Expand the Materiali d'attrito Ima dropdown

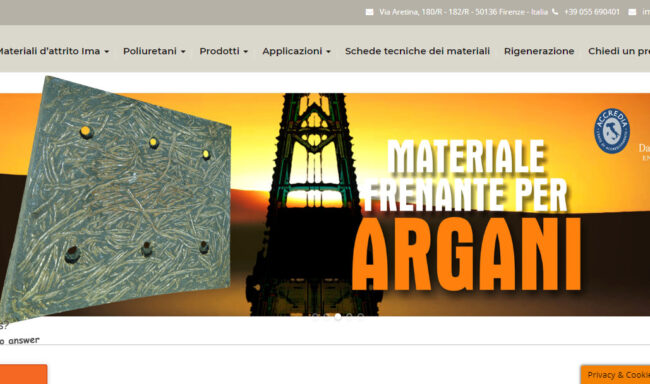(x=53, y=51)
